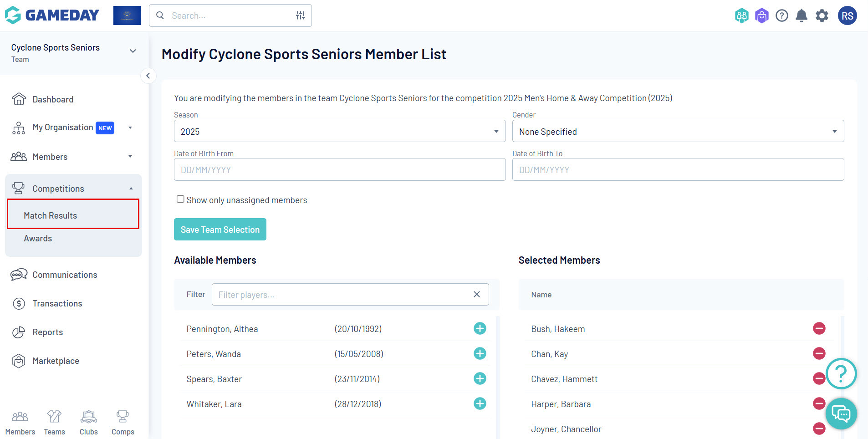Clear the player filter with X
The height and width of the screenshot is (439, 868).
pos(476,294)
